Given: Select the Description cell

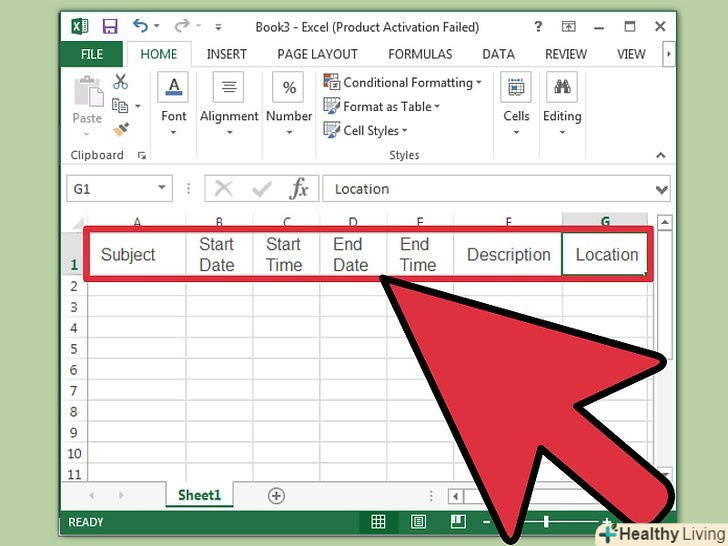Looking at the screenshot, I should click(x=507, y=254).
